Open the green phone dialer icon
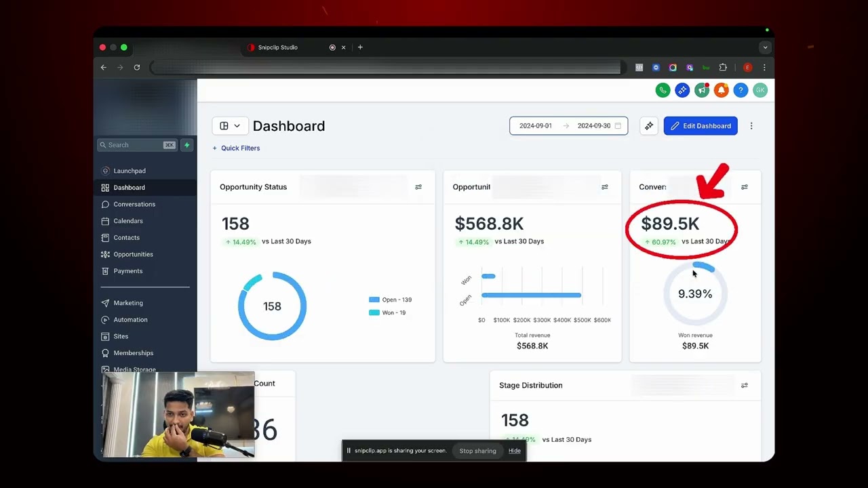The height and width of the screenshot is (488, 868). [663, 90]
